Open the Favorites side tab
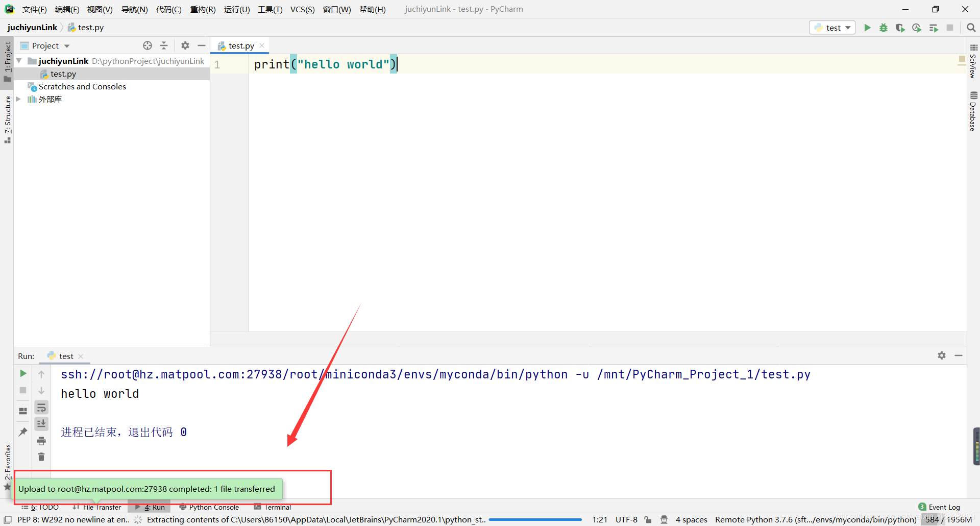Image resolution: width=980 pixels, height=526 pixels. point(7,467)
